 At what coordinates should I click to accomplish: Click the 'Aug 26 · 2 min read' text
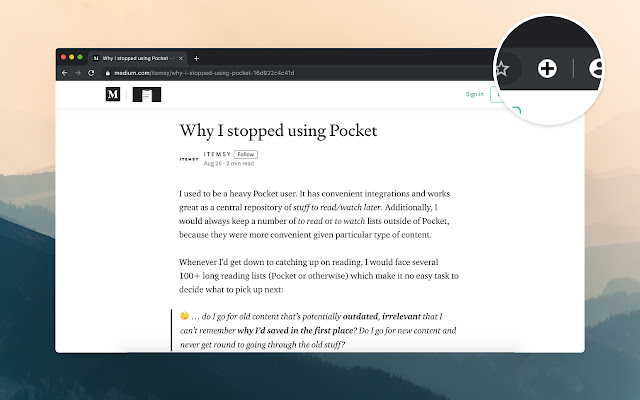tap(229, 163)
